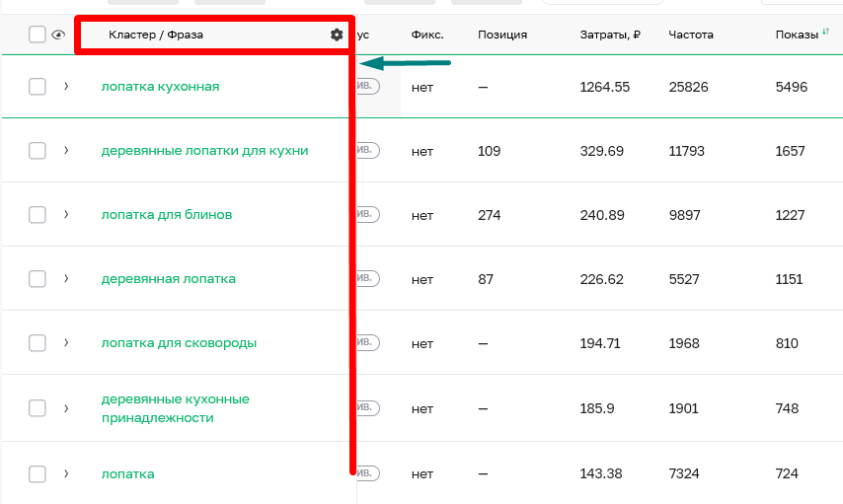Click the cost value 143.38
The image size is (843, 504).
[x=601, y=473]
